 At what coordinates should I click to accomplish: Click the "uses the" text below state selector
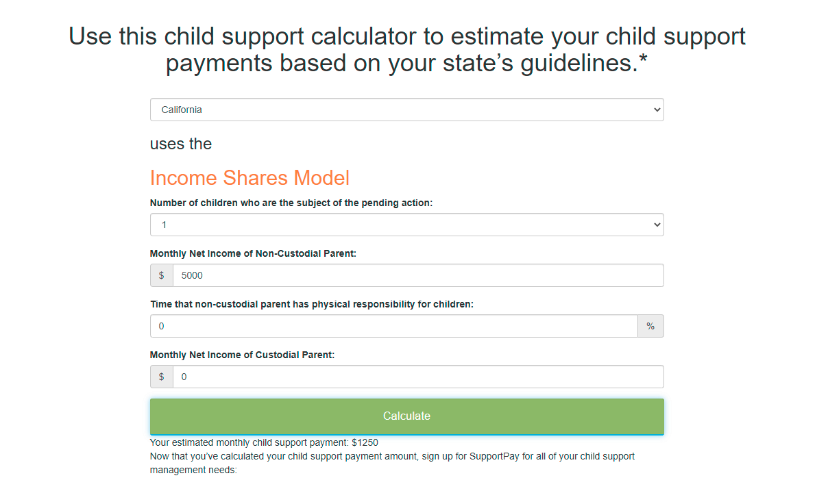(x=181, y=144)
